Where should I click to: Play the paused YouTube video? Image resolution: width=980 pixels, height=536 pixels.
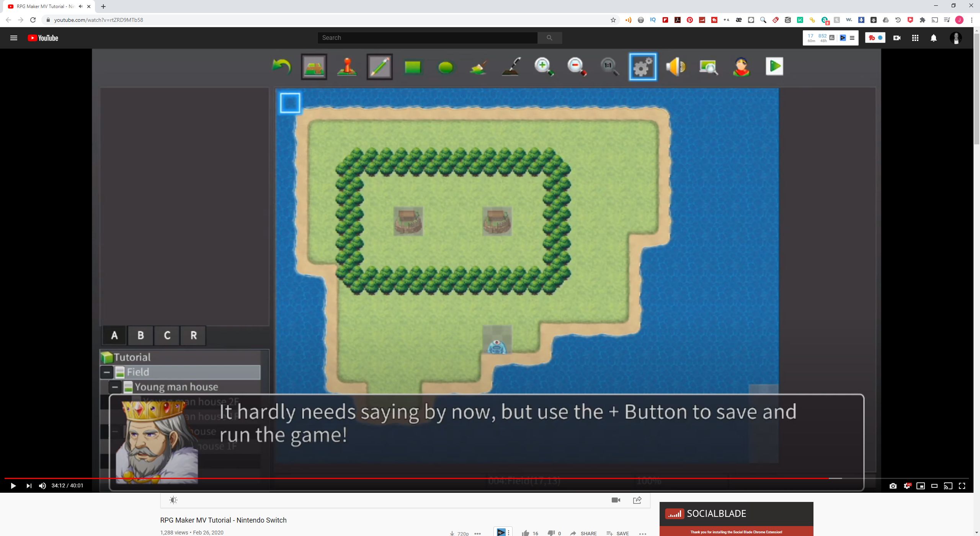[x=13, y=486]
